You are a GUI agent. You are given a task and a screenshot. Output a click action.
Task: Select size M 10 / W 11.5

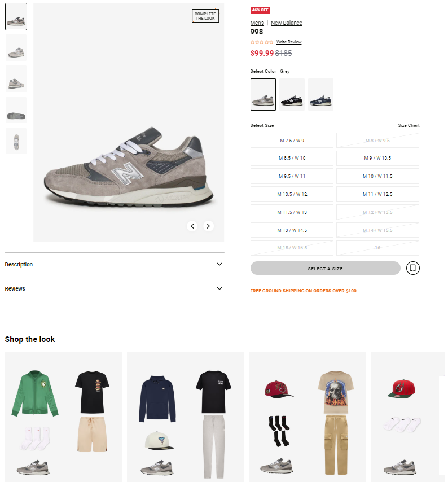pos(377,176)
